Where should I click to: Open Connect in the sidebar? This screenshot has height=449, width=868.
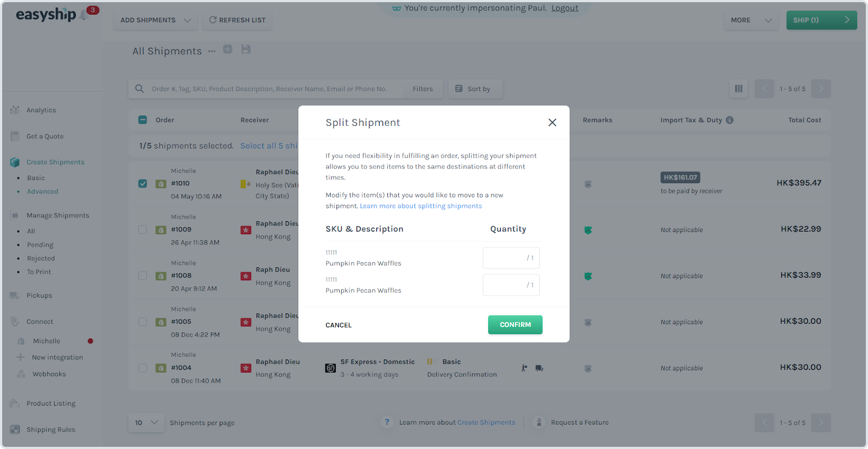[40, 322]
